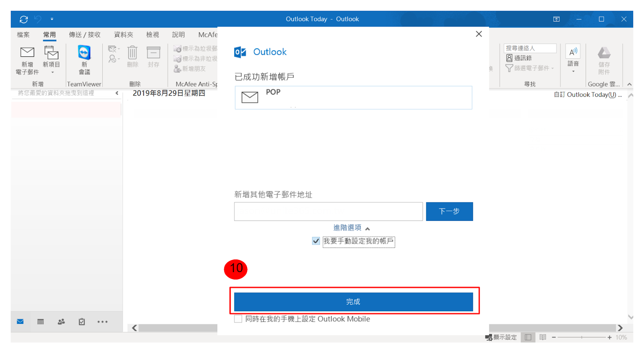Create a new email with 新增電子郵件
Viewport: 644px width, 362px height.
(x=27, y=60)
